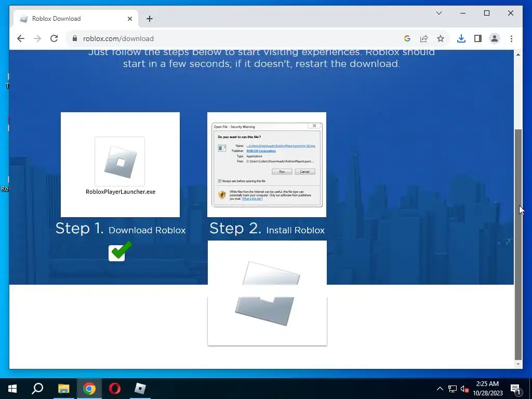Bookmark this tab with the star
Viewport: 532px width, 399px height.
pos(441,38)
